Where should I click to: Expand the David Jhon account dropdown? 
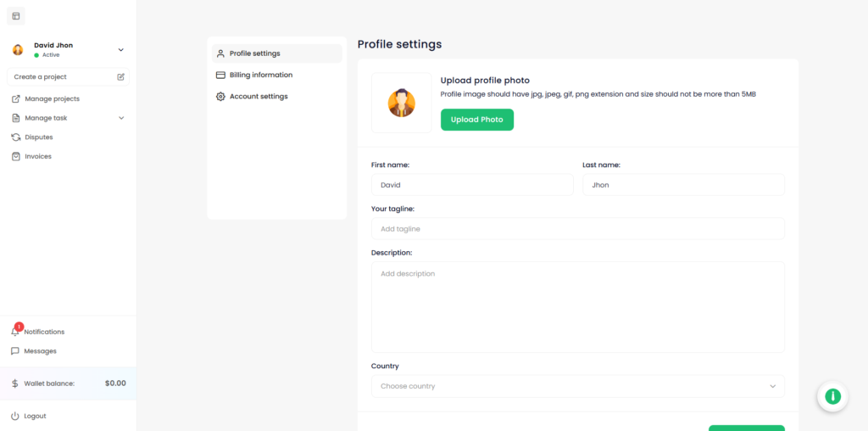click(120, 50)
